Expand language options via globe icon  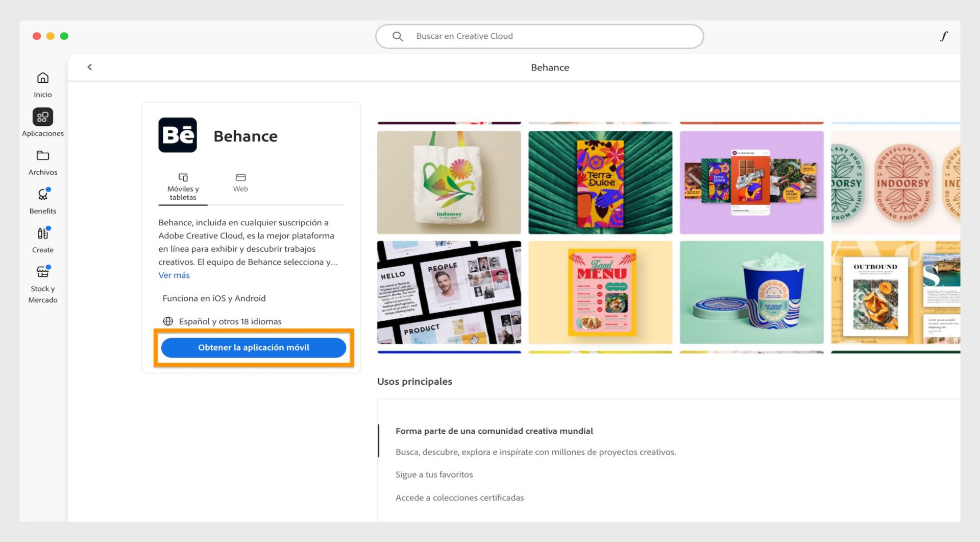167,321
